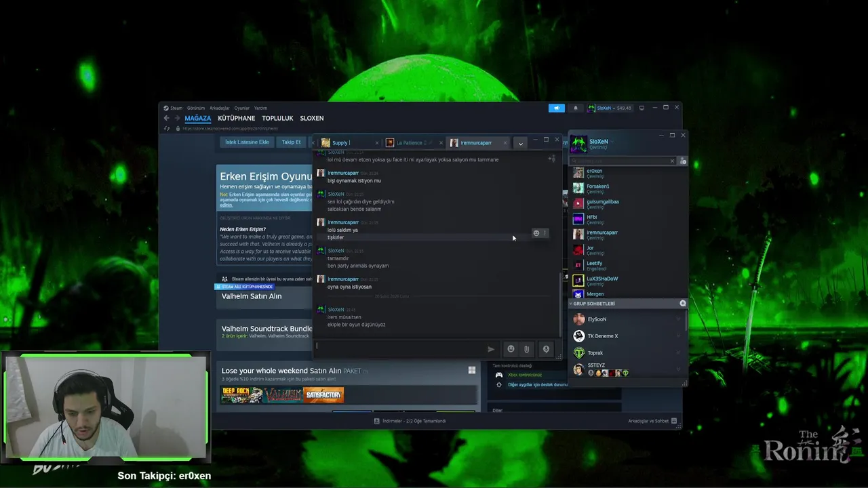Screen dimensions: 868x488
Task: Click the page reload icon beside the URL
Action: 167,128
